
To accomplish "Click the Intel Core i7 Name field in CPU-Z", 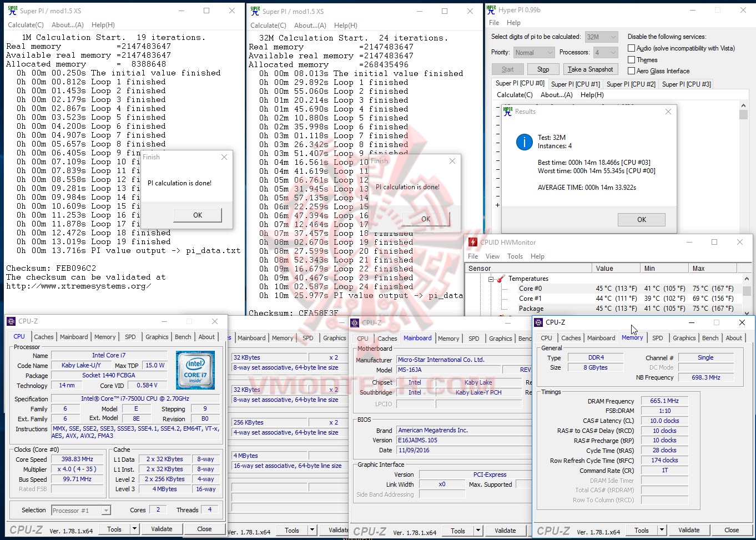I will (109, 355).
